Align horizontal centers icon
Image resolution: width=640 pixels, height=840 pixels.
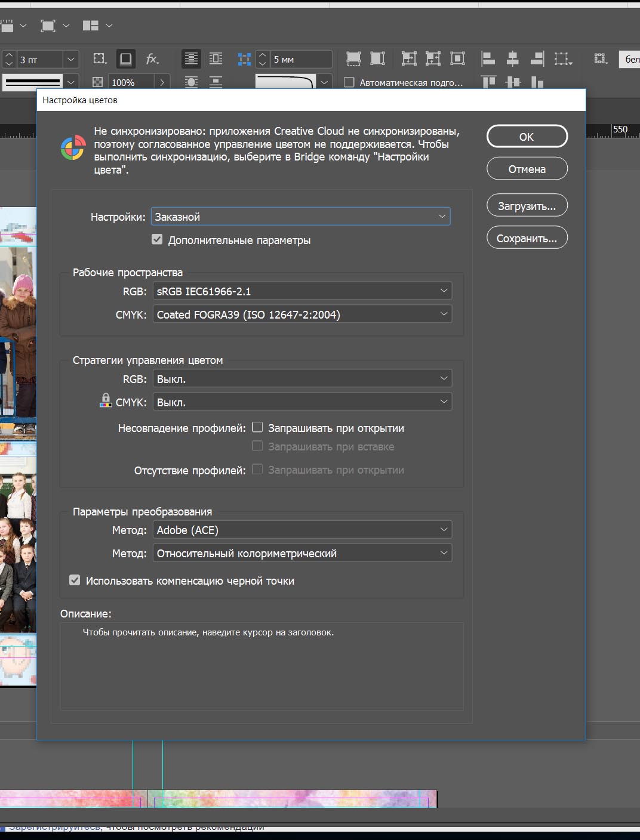513,58
